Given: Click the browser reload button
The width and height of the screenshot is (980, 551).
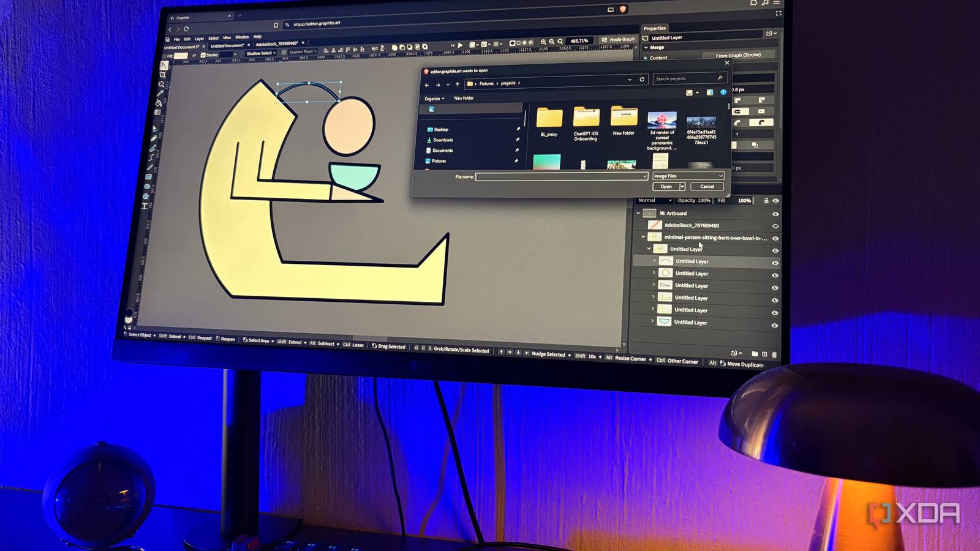Looking at the screenshot, I should 186,29.
